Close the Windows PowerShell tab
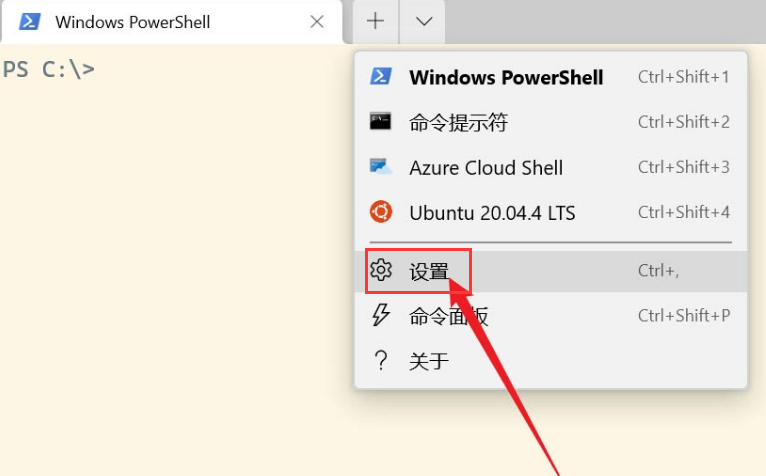 coord(317,21)
